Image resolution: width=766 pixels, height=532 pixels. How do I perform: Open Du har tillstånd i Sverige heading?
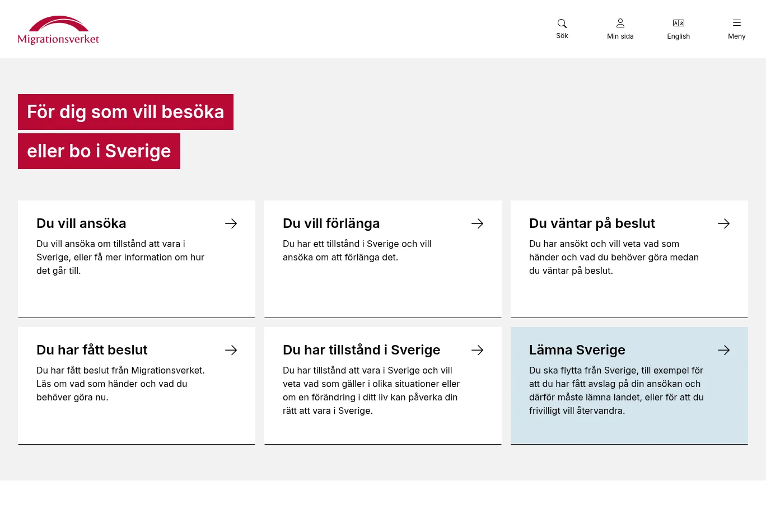coord(361,350)
